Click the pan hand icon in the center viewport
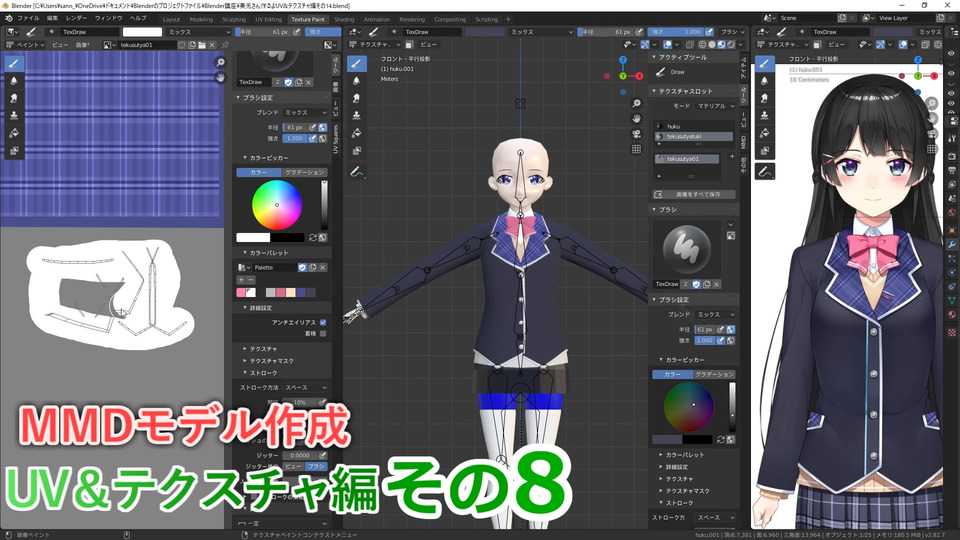 pyautogui.click(x=637, y=119)
